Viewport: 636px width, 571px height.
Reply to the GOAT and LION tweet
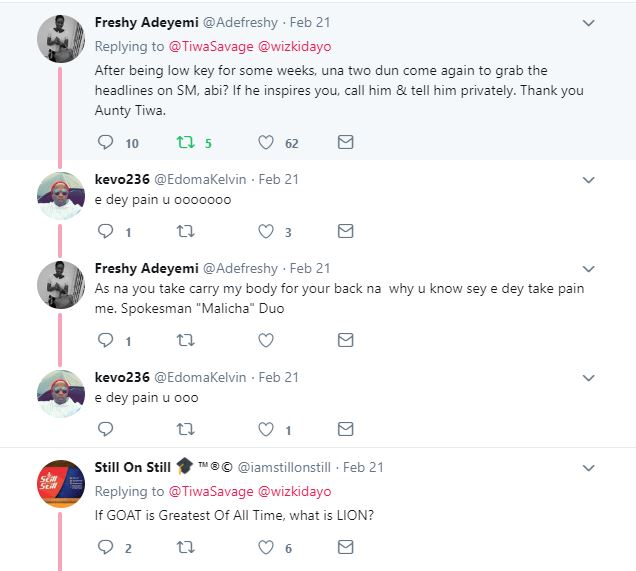(x=105, y=547)
